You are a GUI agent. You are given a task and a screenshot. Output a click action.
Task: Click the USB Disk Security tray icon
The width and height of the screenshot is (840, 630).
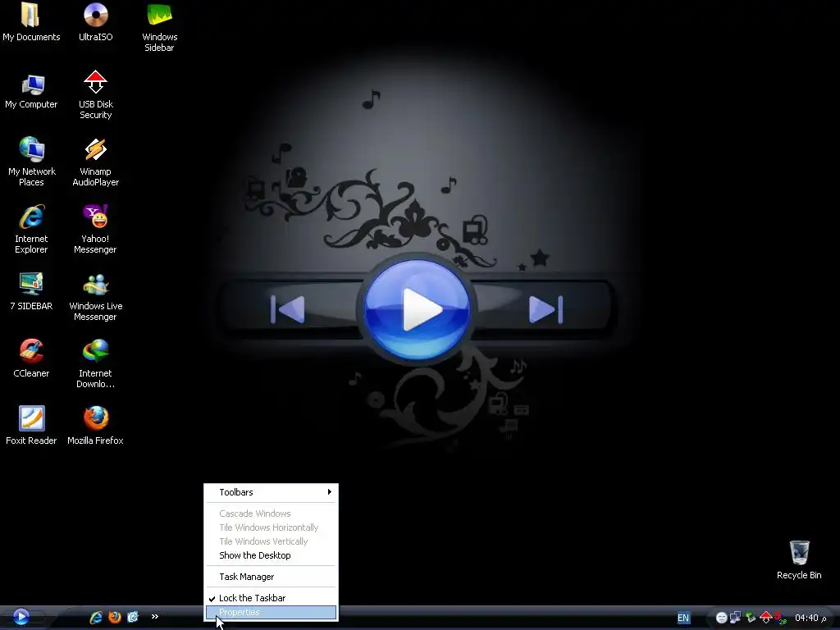tap(766, 618)
